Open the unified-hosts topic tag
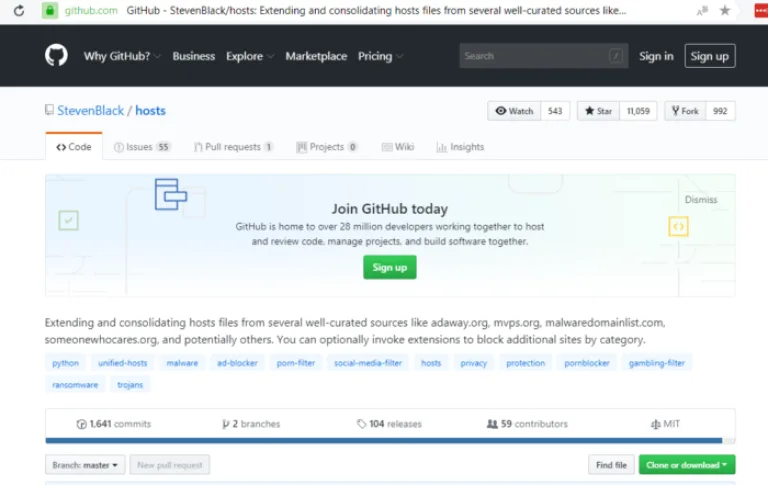768x485 pixels. pos(122,363)
